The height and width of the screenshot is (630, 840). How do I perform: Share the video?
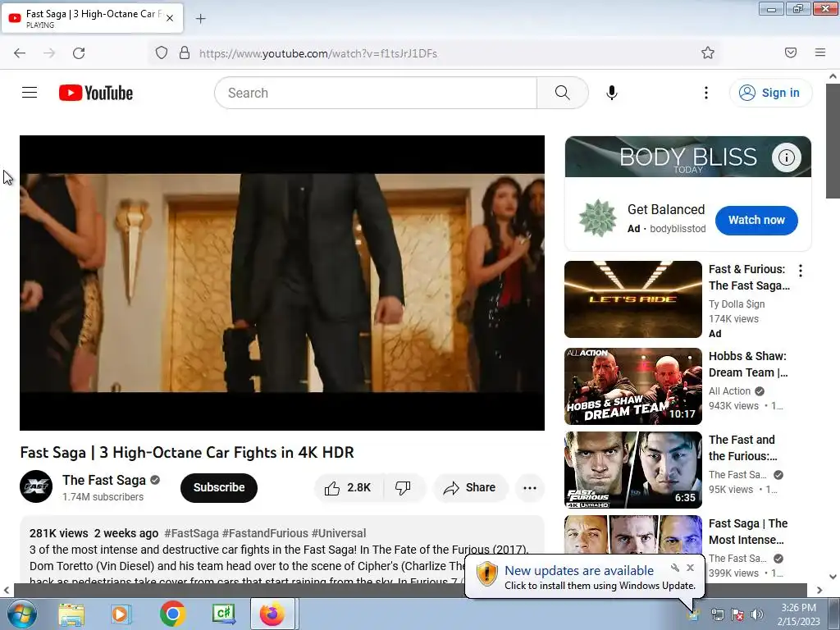(470, 487)
